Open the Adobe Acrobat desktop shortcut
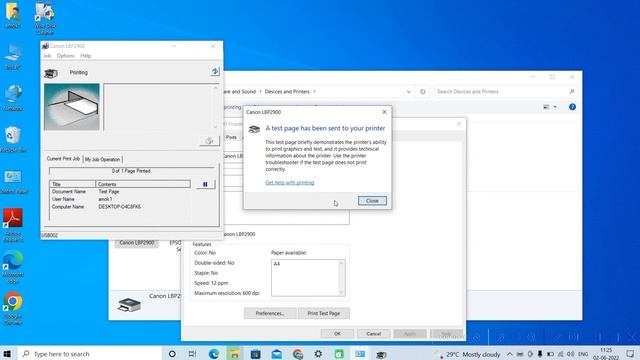Viewport: 640px width, 360px height. coord(13,224)
